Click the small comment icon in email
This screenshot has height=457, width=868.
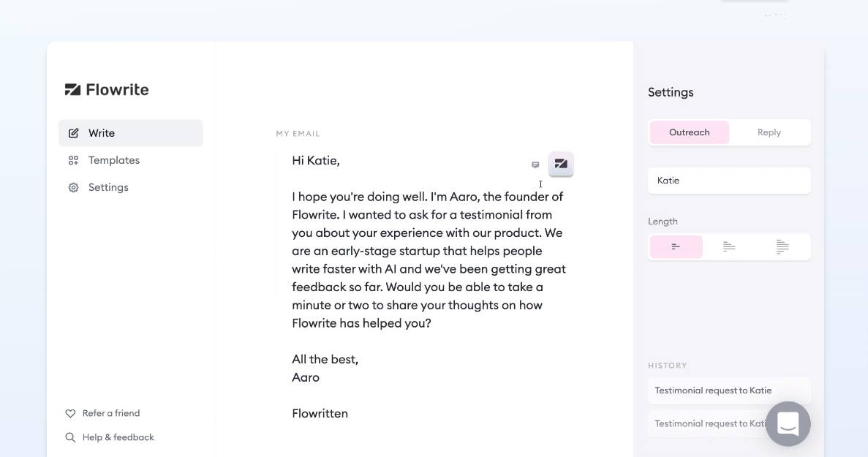click(x=535, y=165)
